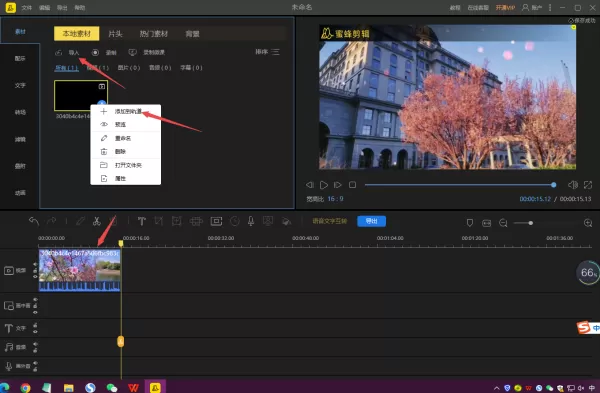Viewport: 600px width, 393px height.
Task: Select the video clip on the timeline
Action: 80,270
